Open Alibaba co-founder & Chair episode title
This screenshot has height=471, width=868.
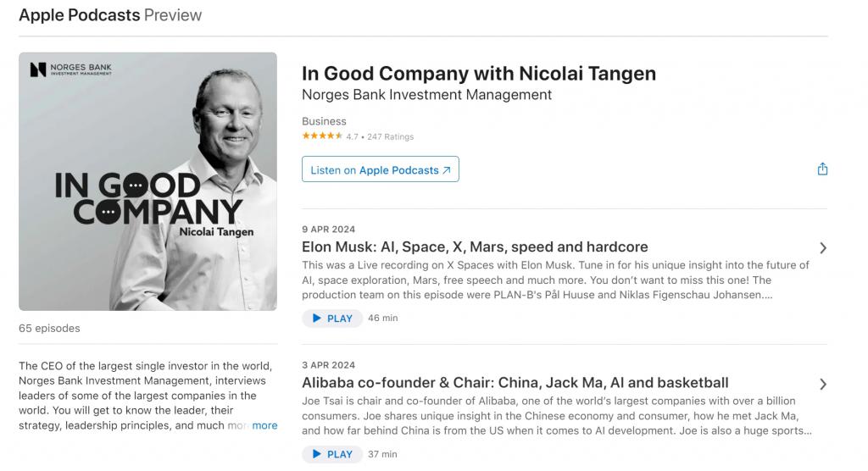click(515, 383)
